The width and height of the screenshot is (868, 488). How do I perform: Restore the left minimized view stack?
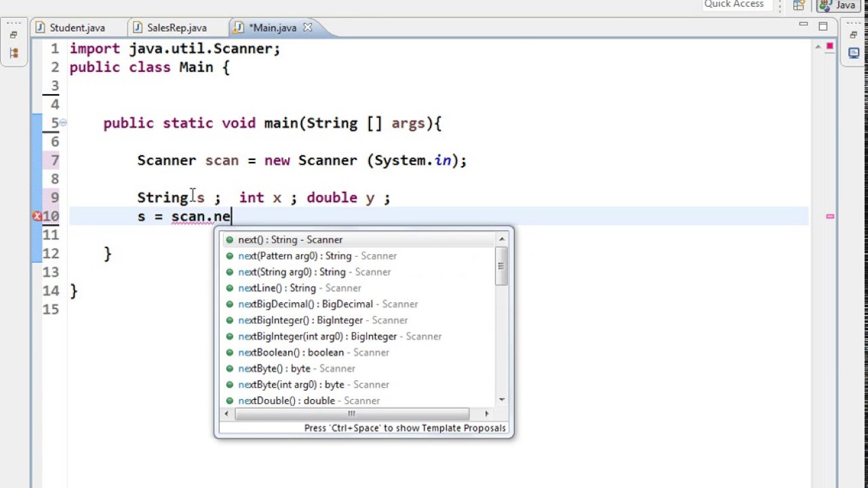coord(14,35)
